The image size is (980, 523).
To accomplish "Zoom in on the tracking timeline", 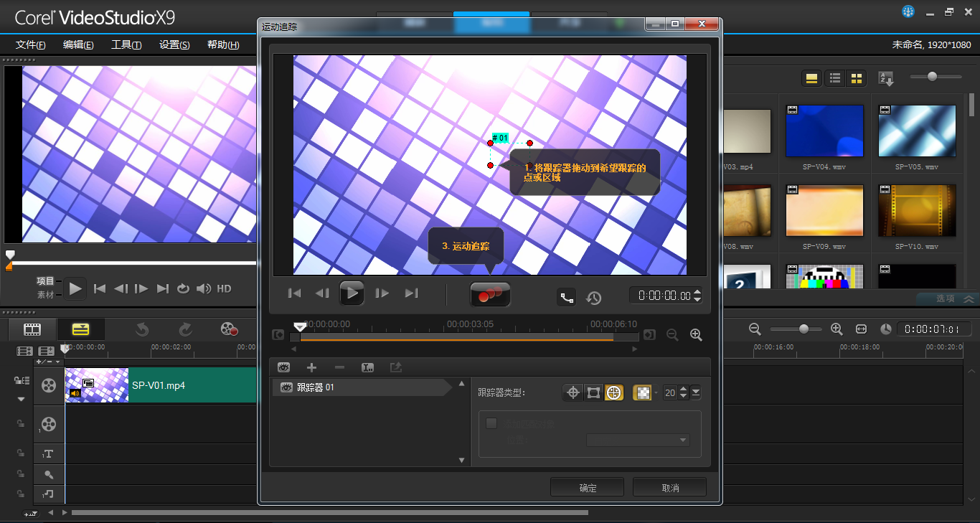I will 695,334.
